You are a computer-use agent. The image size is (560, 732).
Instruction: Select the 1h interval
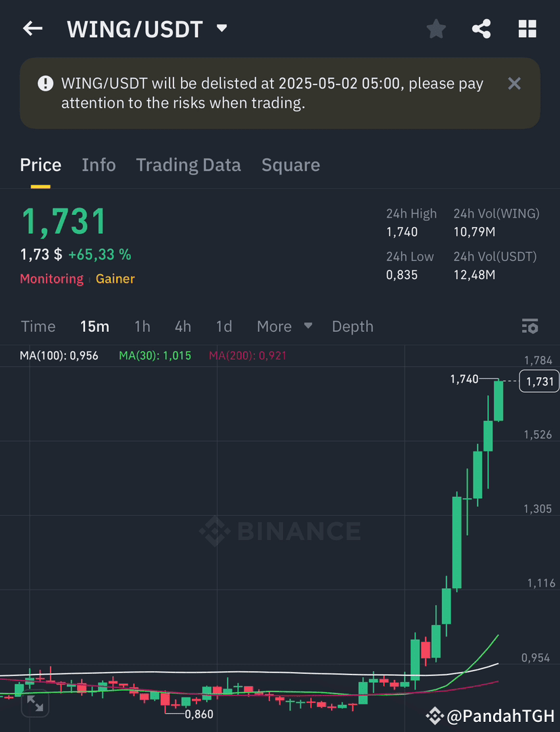click(143, 326)
